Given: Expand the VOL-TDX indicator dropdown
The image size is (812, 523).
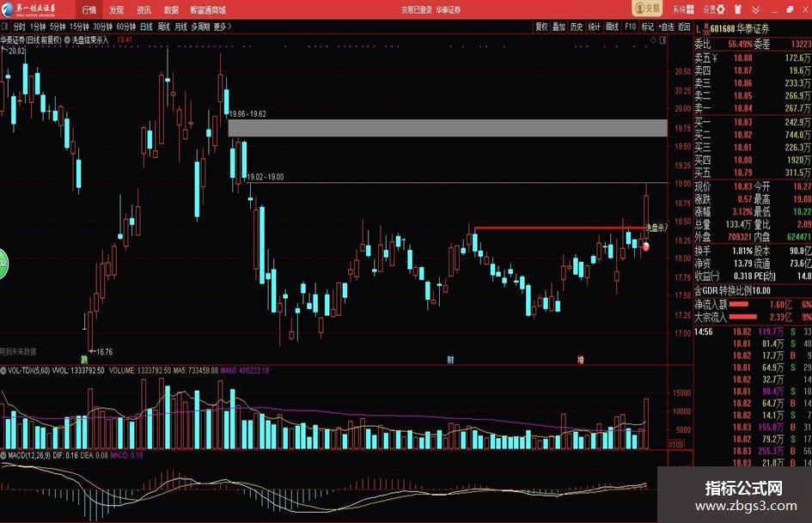Looking at the screenshot, I should pyautogui.click(x=3, y=371).
